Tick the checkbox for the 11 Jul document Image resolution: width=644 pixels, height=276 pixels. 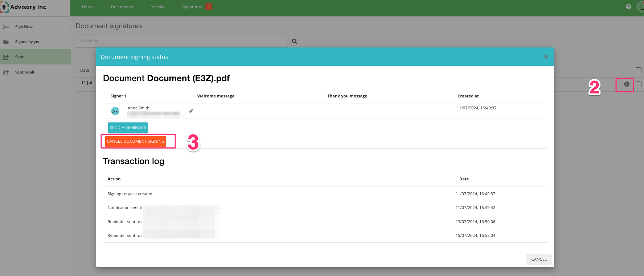tap(639, 84)
